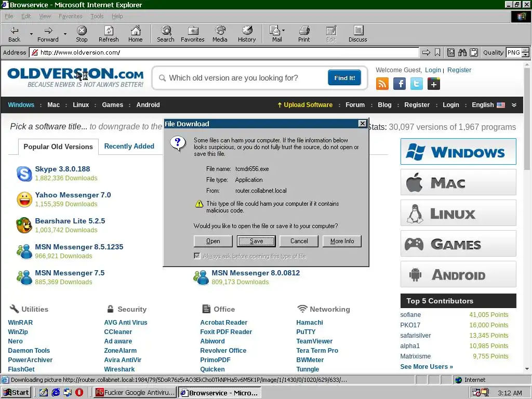Open the Twitter icon
Image resolution: width=532 pixels, height=399 pixels.
pyautogui.click(x=416, y=84)
